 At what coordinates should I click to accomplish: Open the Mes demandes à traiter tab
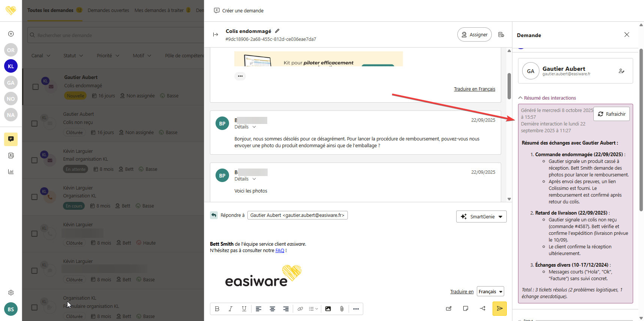[159, 10]
